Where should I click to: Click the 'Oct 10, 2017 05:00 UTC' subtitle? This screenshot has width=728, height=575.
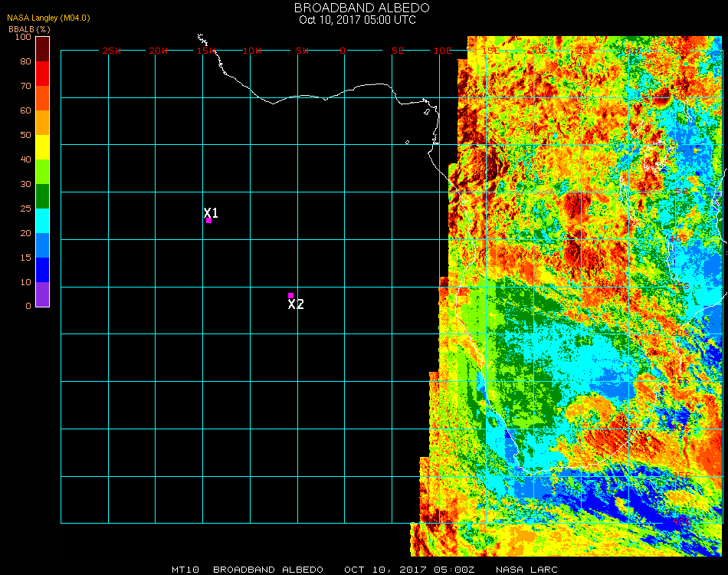point(358,20)
